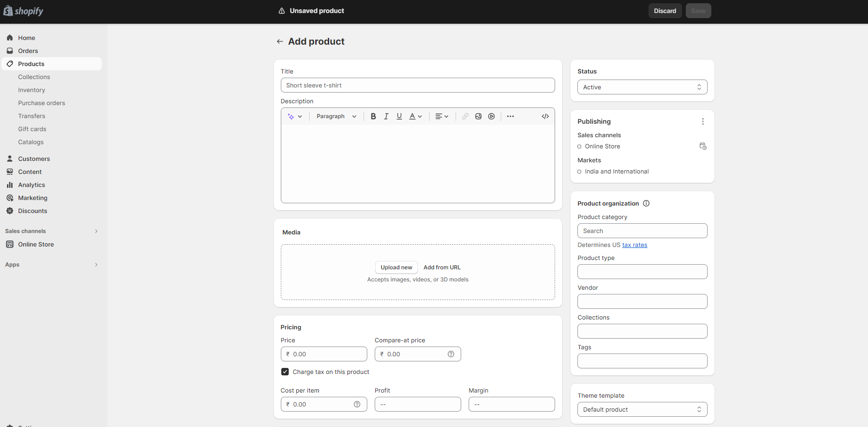This screenshot has width=868, height=427.
Task: Open Gift cards page
Action: point(32,129)
